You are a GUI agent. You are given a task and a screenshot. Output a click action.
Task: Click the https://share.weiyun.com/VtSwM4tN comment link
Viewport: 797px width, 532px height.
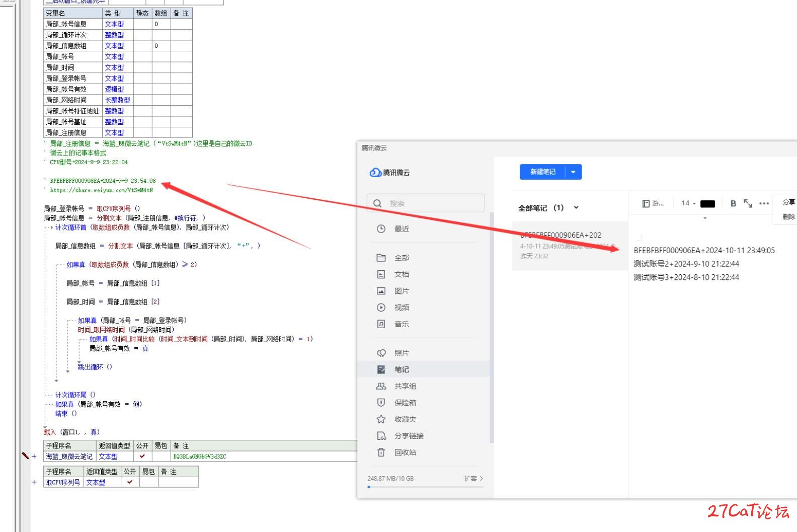101,190
